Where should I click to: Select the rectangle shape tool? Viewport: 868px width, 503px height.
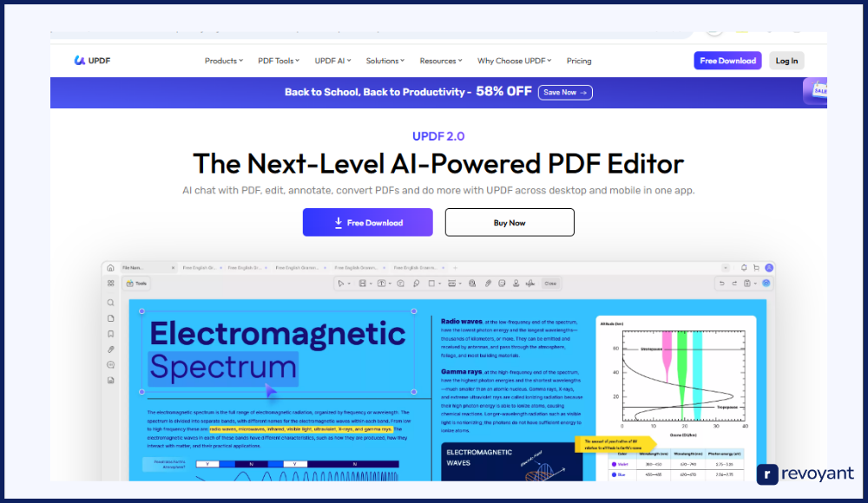431,284
